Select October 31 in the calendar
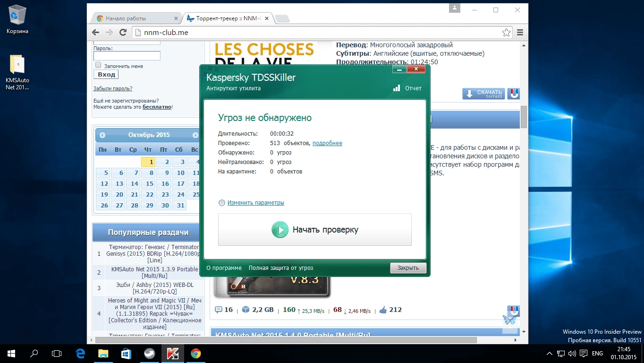This screenshot has width=644, height=363. click(179, 205)
